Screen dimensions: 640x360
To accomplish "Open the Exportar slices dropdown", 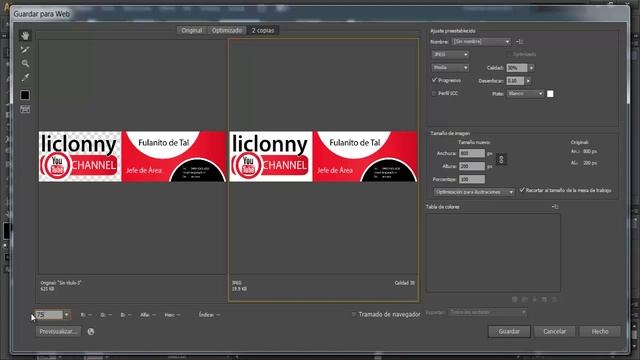I will (x=487, y=312).
